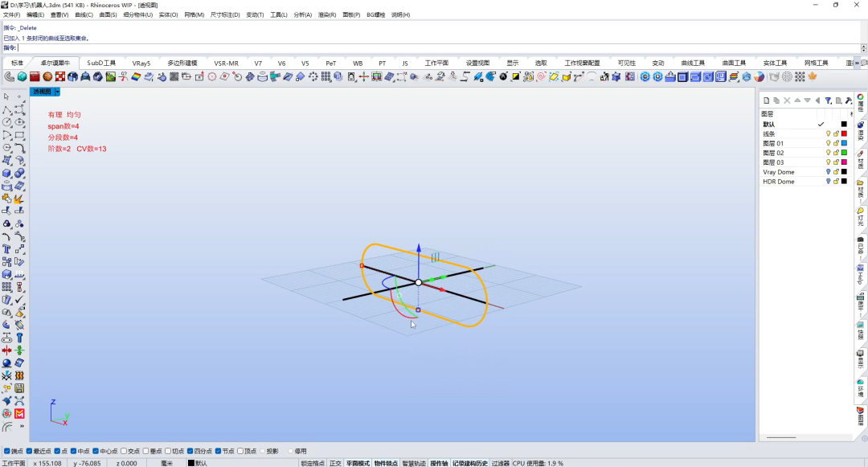Click the Text object tool icon

6,249
